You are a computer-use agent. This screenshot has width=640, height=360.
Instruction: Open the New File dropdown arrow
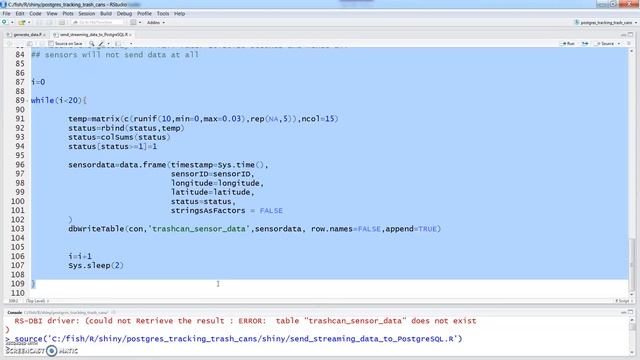click(12, 22)
